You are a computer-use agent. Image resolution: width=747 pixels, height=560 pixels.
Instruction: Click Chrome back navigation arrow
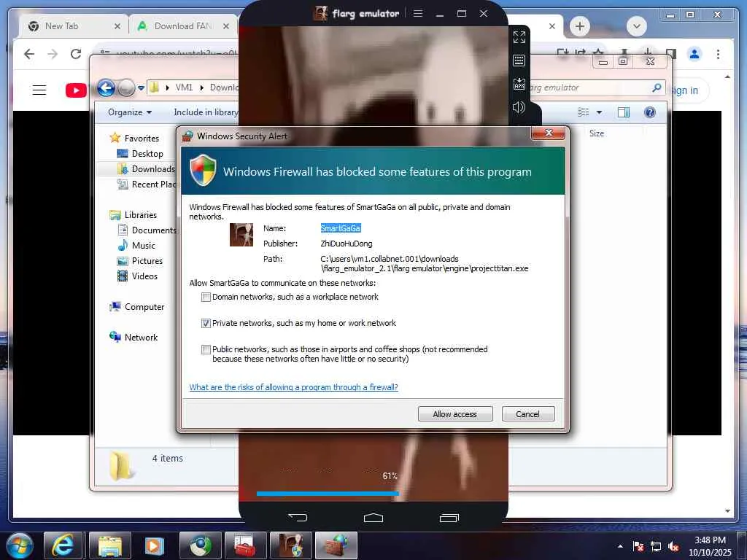point(29,54)
